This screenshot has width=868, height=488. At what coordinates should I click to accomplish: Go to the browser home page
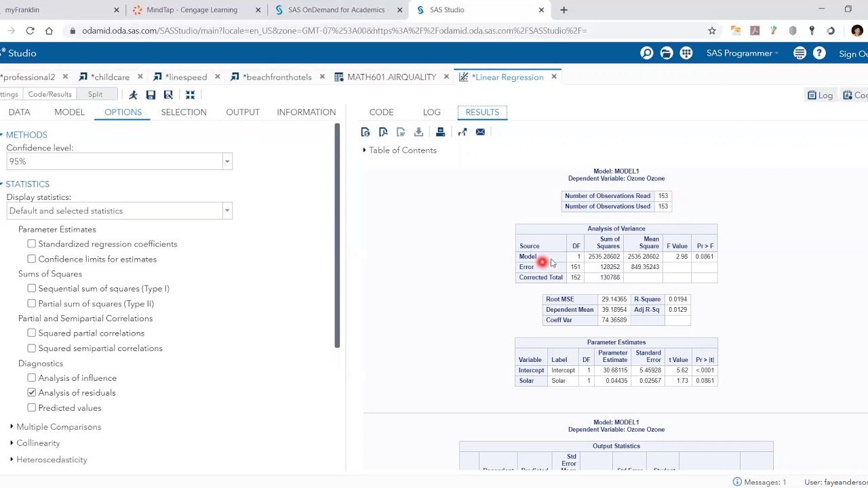[49, 30]
